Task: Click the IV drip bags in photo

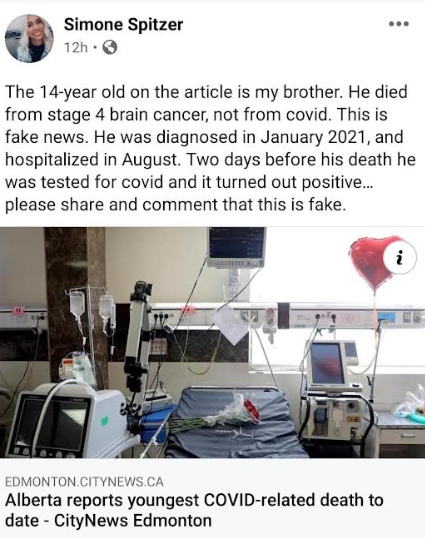Action: point(91,306)
